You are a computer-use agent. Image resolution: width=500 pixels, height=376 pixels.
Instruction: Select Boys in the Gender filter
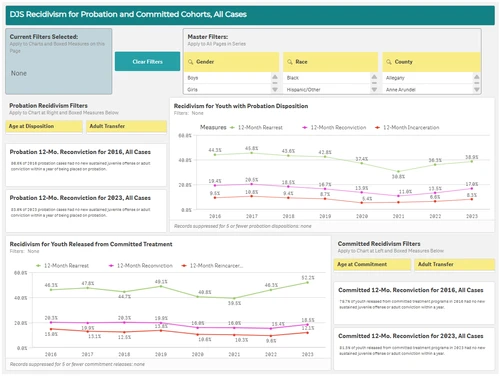(228, 78)
